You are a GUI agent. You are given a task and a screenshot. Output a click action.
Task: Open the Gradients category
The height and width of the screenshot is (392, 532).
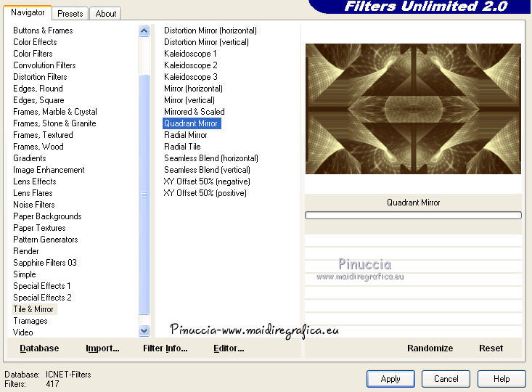[30, 158]
